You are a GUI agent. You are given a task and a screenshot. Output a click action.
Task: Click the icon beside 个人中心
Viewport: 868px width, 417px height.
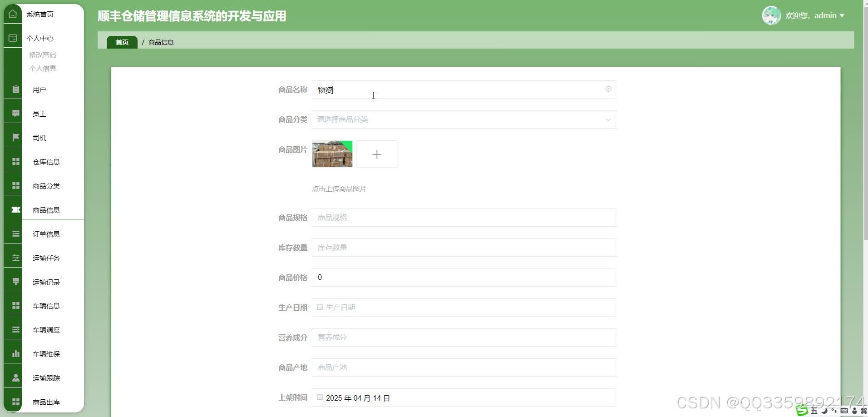pos(13,38)
